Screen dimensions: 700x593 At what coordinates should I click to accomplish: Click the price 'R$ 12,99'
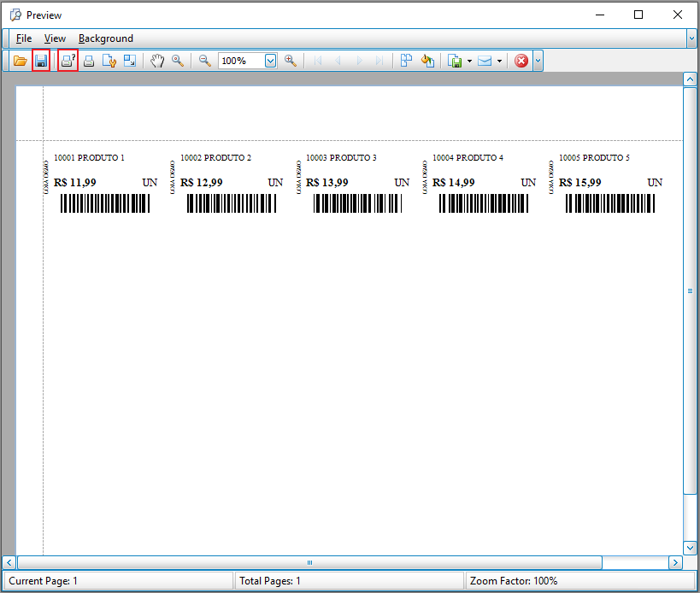click(x=201, y=183)
